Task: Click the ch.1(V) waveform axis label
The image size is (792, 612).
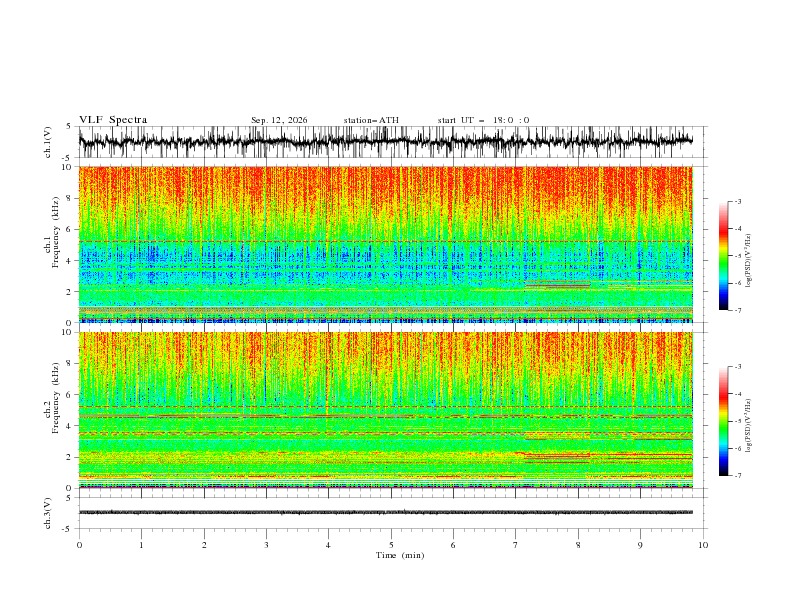Action: click(48, 142)
